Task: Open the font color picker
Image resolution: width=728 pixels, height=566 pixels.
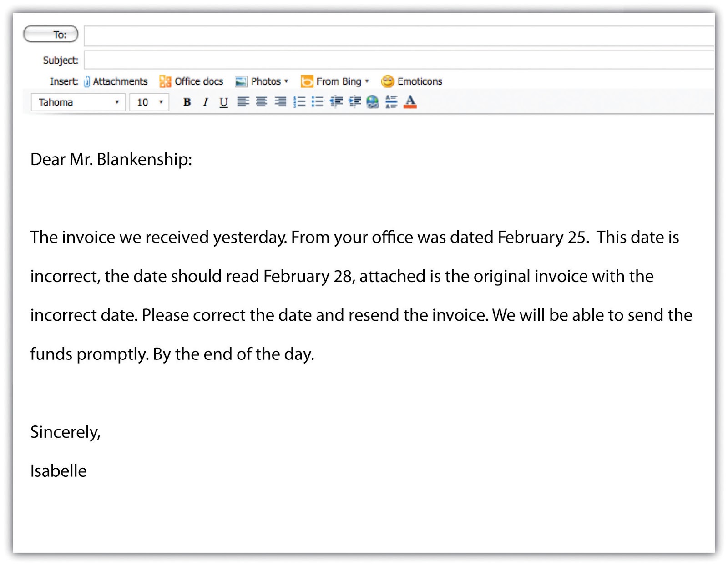Action: click(x=410, y=102)
